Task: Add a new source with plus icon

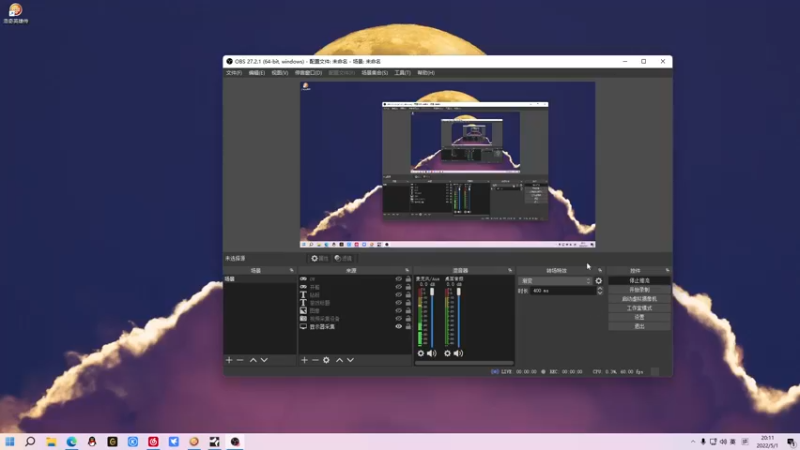Action: pyautogui.click(x=304, y=360)
